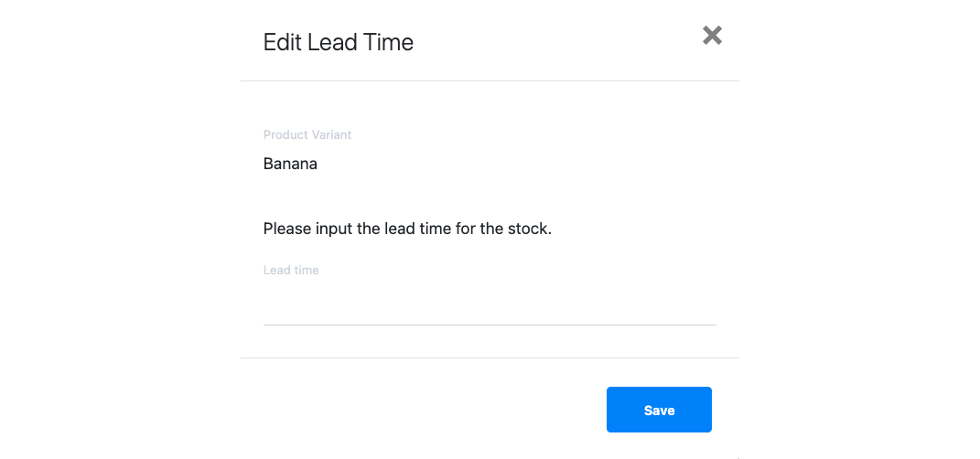Image resolution: width=980 pixels, height=459 pixels.
Task: Hit the blue Save button
Action: click(x=659, y=410)
